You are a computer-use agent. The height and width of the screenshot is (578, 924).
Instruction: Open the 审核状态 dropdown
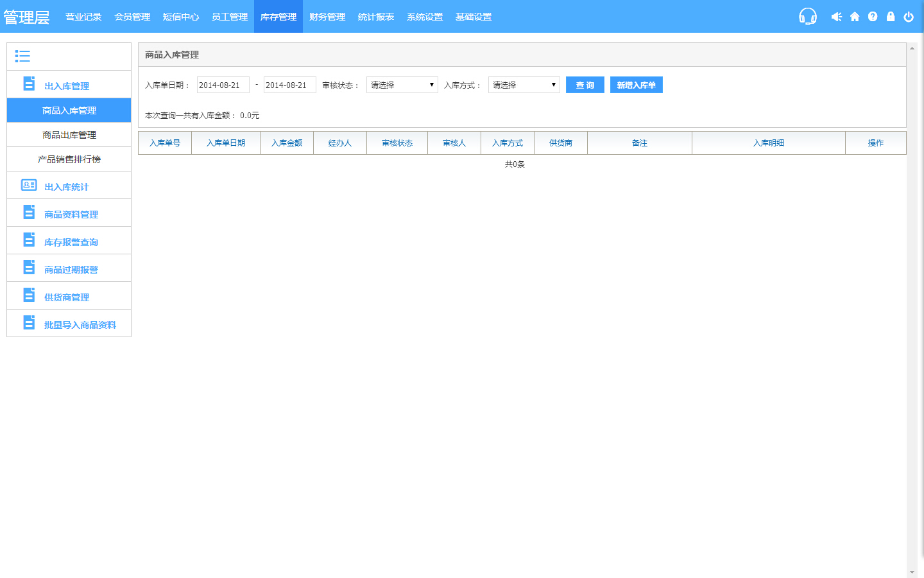[x=402, y=85]
